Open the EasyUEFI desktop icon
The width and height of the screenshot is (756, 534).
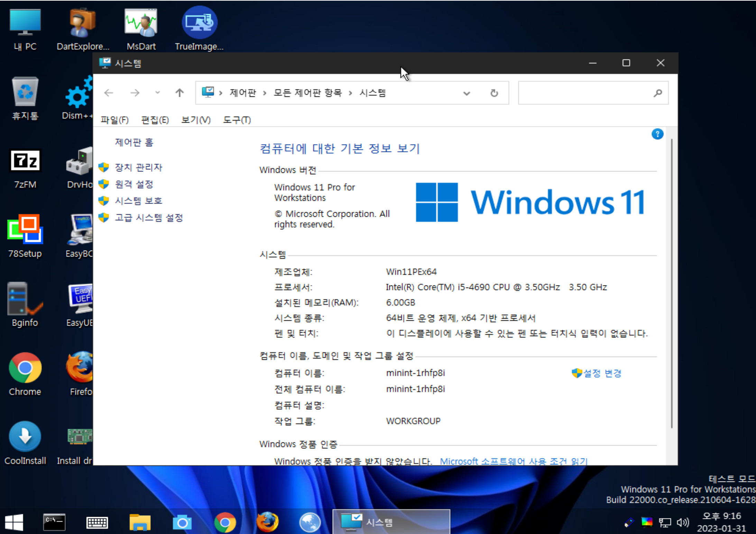tap(80, 306)
